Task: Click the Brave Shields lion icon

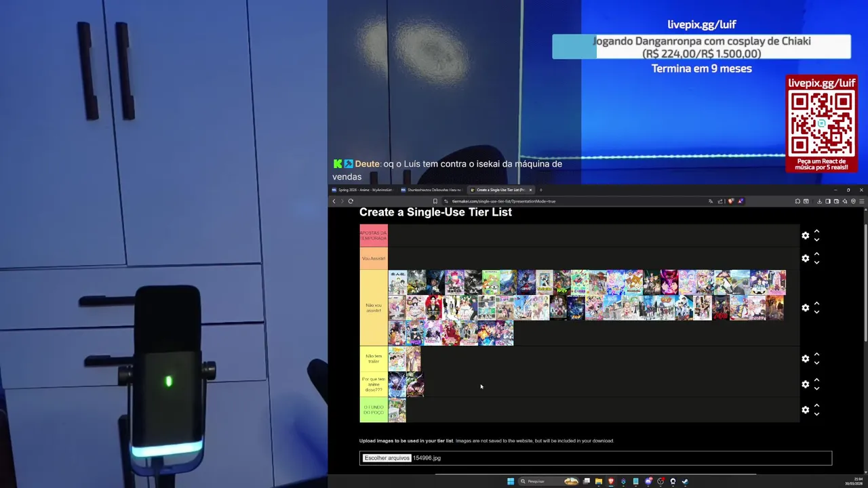Action: point(731,201)
